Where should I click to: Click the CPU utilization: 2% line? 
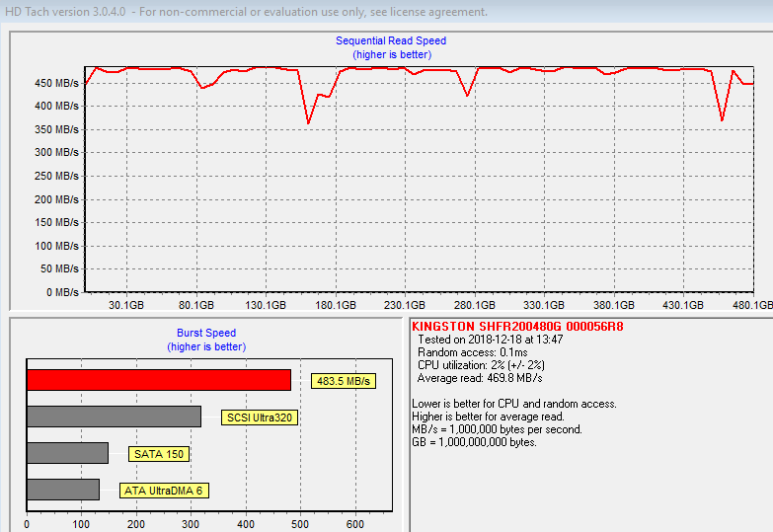[x=481, y=365]
